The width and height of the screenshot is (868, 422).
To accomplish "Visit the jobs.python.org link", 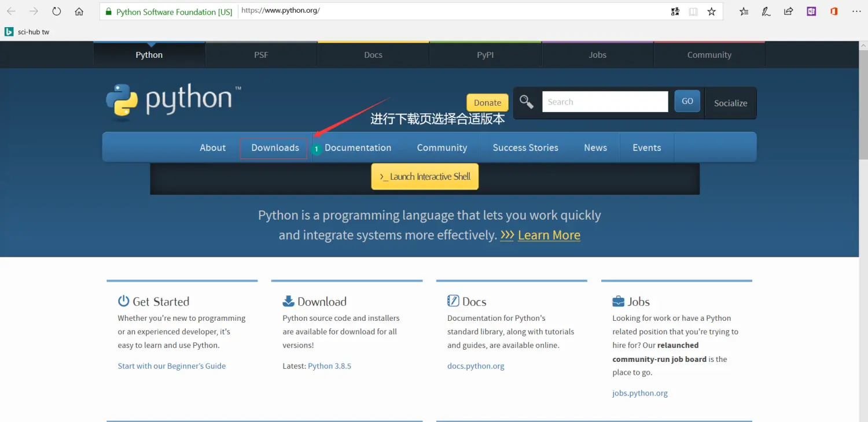I will 640,393.
